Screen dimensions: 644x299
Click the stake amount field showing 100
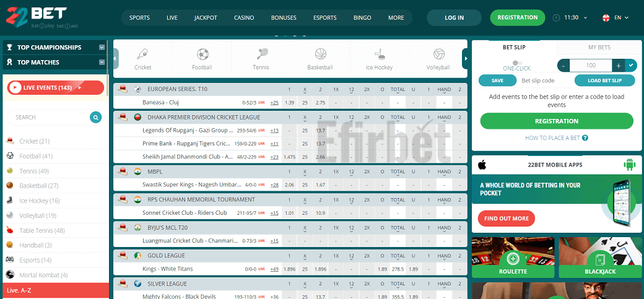pos(591,65)
